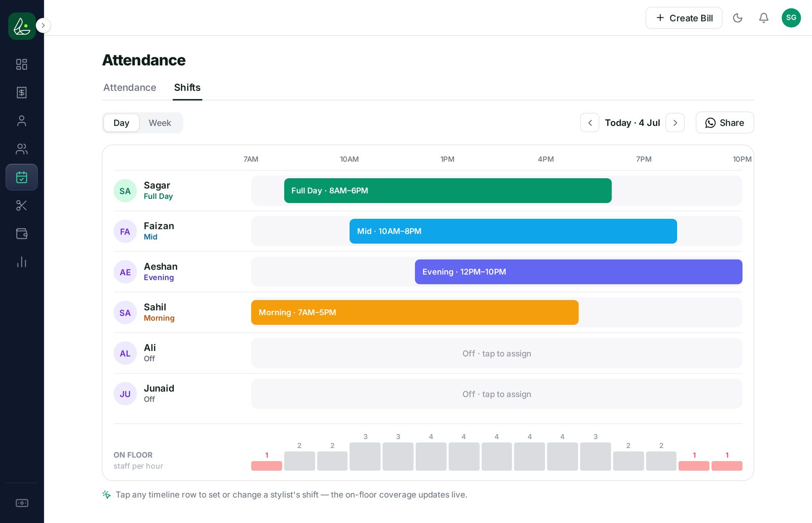The image size is (812, 523).
Task: Click Faizan's FA avatar
Action: [x=125, y=232]
